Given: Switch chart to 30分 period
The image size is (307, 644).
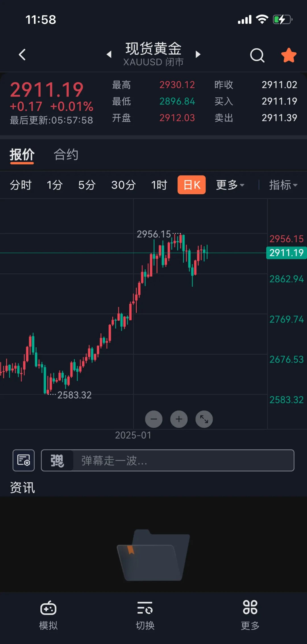Looking at the screenshot, I should click(123, 185).
